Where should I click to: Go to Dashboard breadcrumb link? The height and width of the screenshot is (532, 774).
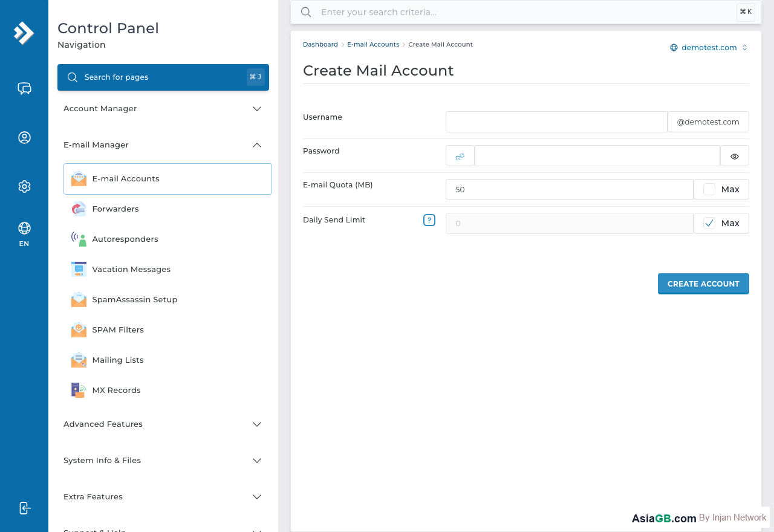coord(320,45)
